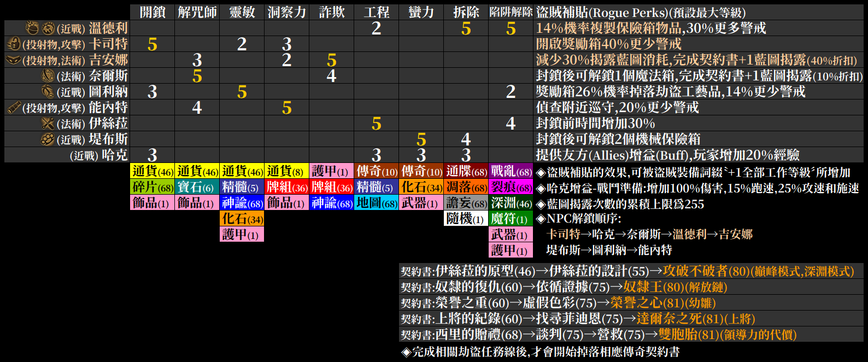Click the green 魔符(1) cell
Screen dimensions: 868x362
[x=511, y=219]
